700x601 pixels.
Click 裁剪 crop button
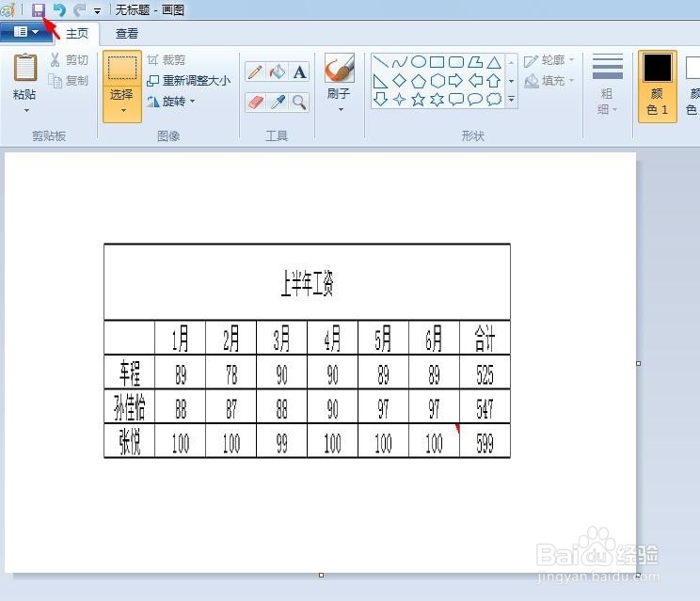[167, 60]
